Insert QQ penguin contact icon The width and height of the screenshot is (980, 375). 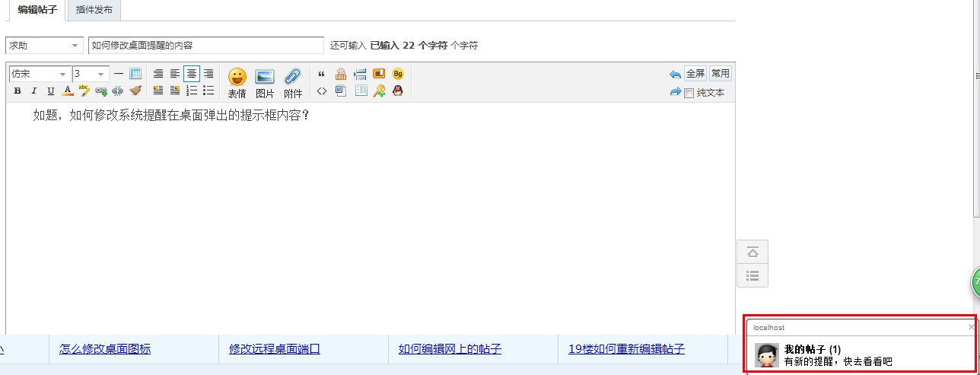click(398, 91)
